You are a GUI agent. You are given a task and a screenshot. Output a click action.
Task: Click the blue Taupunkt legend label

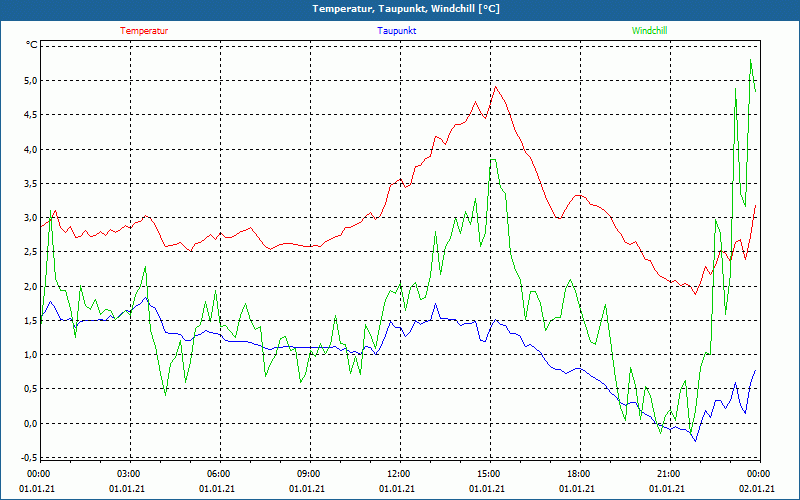(x=396, y=31)
